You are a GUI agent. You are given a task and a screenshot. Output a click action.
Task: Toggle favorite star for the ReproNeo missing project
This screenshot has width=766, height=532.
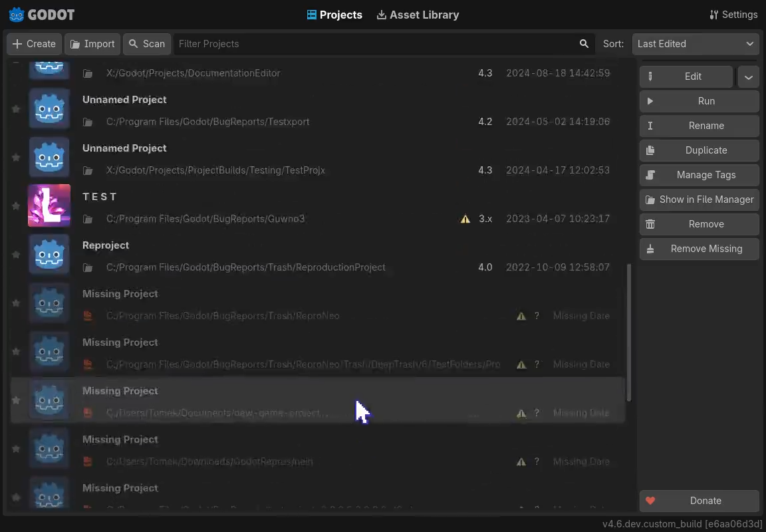click(16, 303)
